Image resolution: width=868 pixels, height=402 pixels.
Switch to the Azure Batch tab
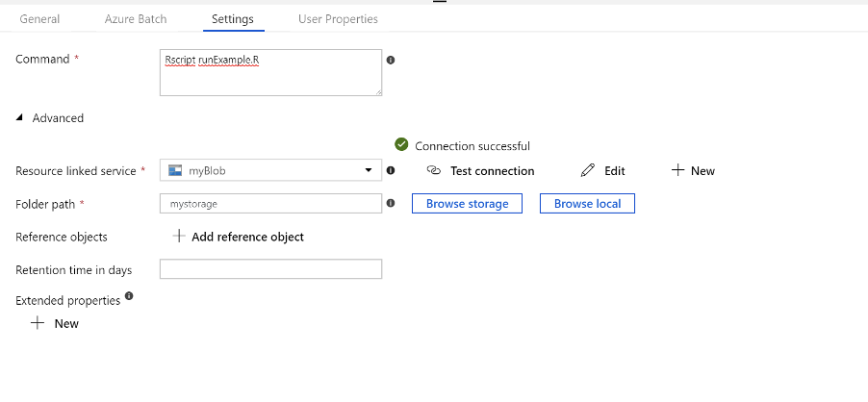[136, 19]
